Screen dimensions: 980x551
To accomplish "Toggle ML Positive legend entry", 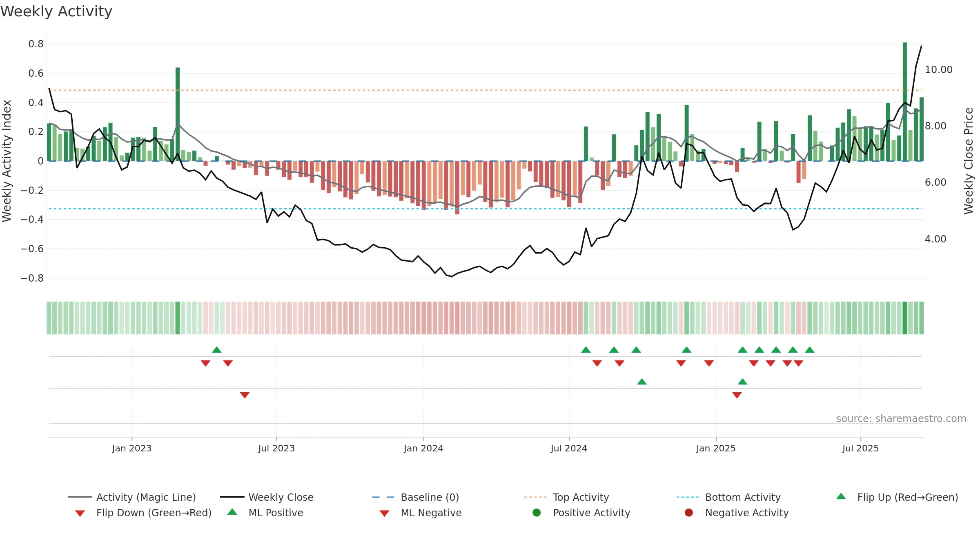I will click(x=265, y=513).
